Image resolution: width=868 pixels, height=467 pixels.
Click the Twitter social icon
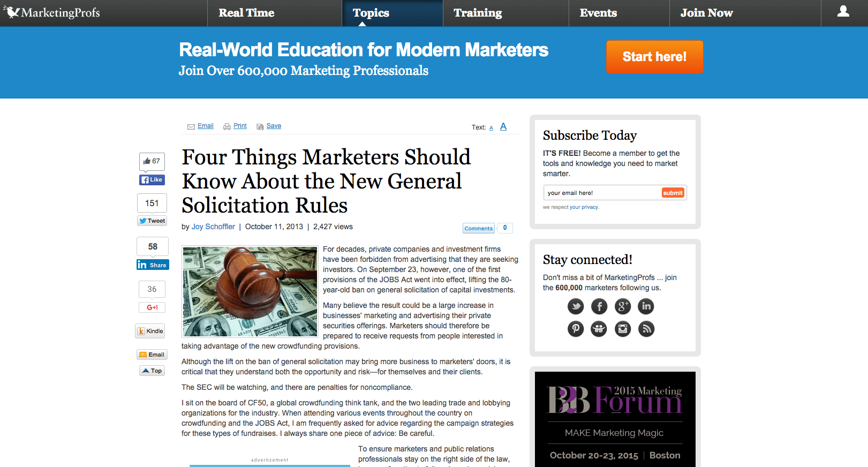click(576, 306)
